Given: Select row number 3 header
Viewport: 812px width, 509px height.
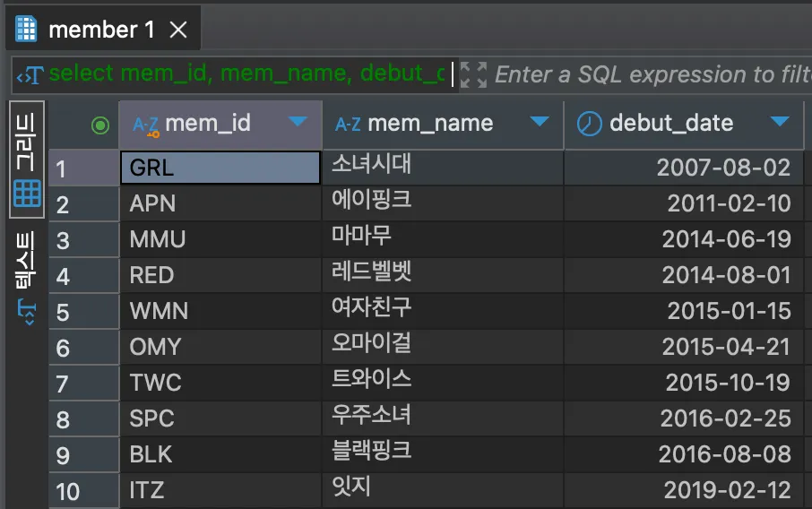Looking at the screenshot, I should [x=84, y=240].
